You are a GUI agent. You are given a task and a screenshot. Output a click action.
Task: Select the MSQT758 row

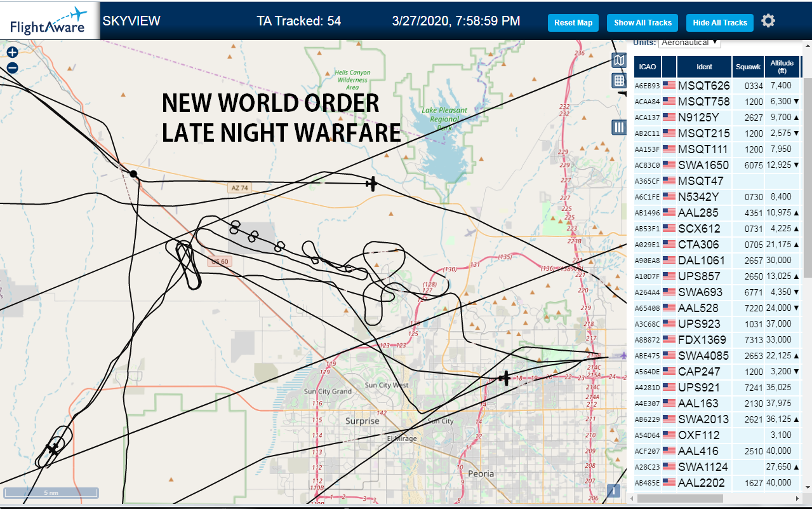pos(717,101)
